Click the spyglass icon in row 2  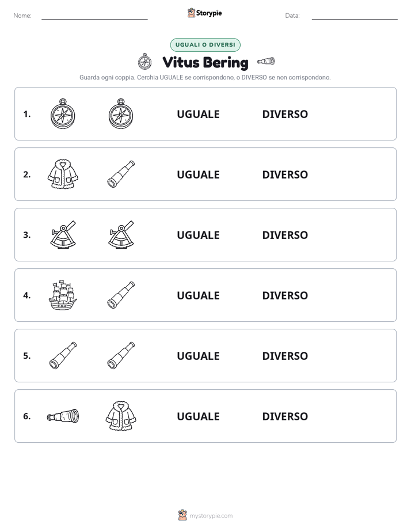(121, 174)
